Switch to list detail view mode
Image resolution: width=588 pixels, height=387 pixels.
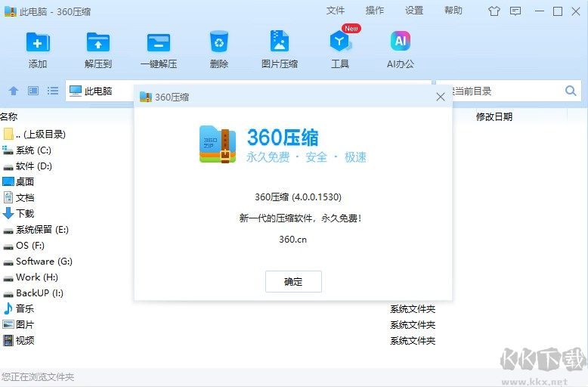tap(53, 91)
